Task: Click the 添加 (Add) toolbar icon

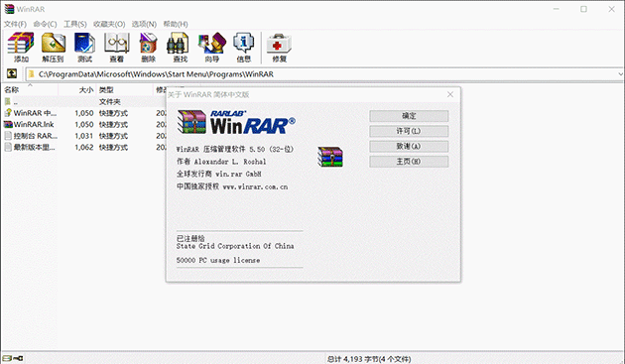Action: tap(21, 43)
